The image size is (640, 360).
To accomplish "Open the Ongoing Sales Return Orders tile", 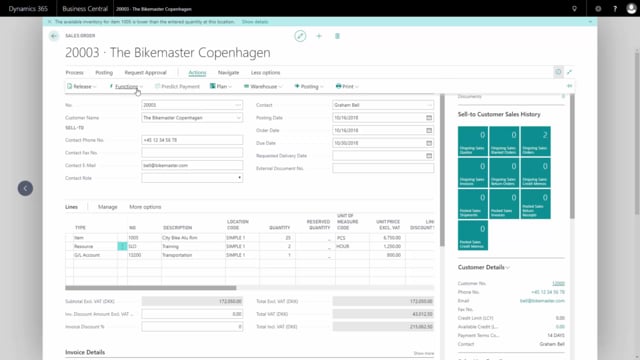I will pos(504,173).
